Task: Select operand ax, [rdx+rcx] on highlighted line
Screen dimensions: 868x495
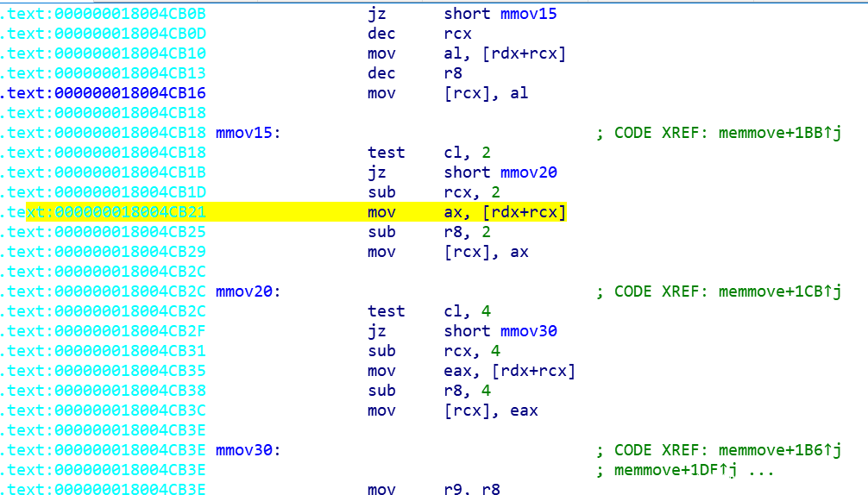Action: tap(505, 212)
